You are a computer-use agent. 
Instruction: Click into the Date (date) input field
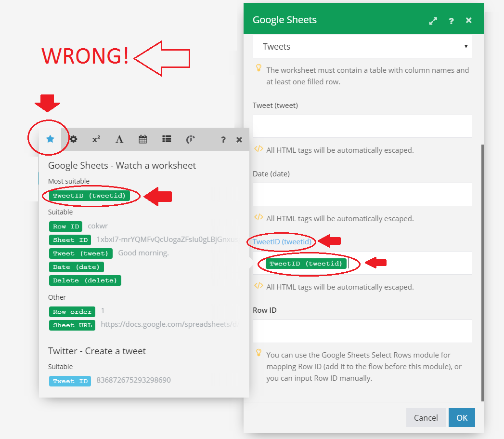pyautogui.click(x=362, y=194)
